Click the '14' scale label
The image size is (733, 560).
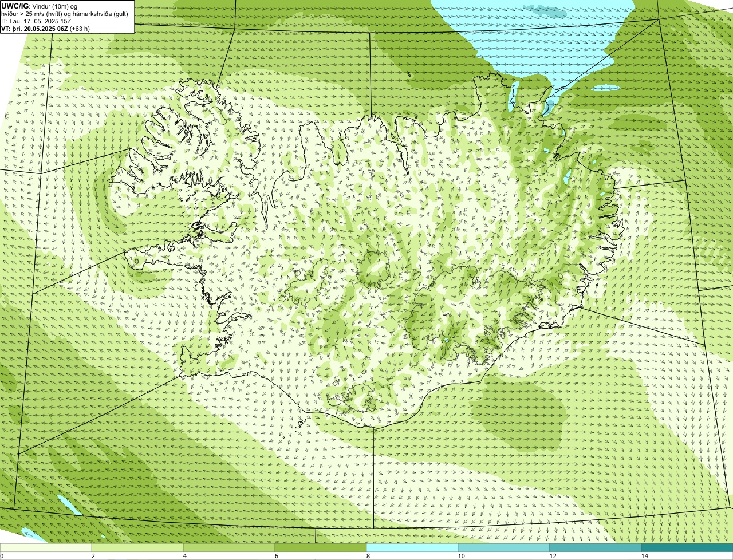(x=644, y=556)
